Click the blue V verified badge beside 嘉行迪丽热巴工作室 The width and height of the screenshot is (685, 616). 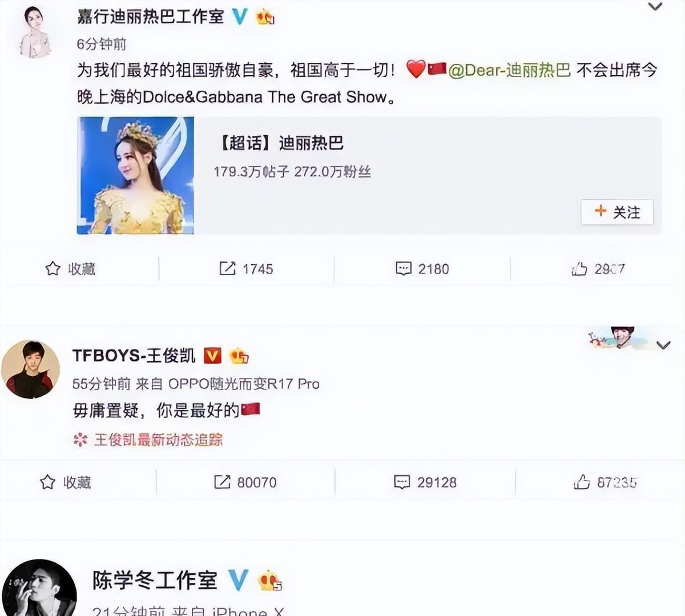point(240,17)
